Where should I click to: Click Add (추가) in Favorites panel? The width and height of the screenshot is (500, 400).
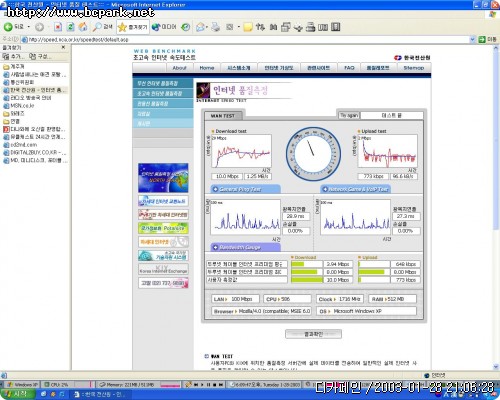[13, 56]
